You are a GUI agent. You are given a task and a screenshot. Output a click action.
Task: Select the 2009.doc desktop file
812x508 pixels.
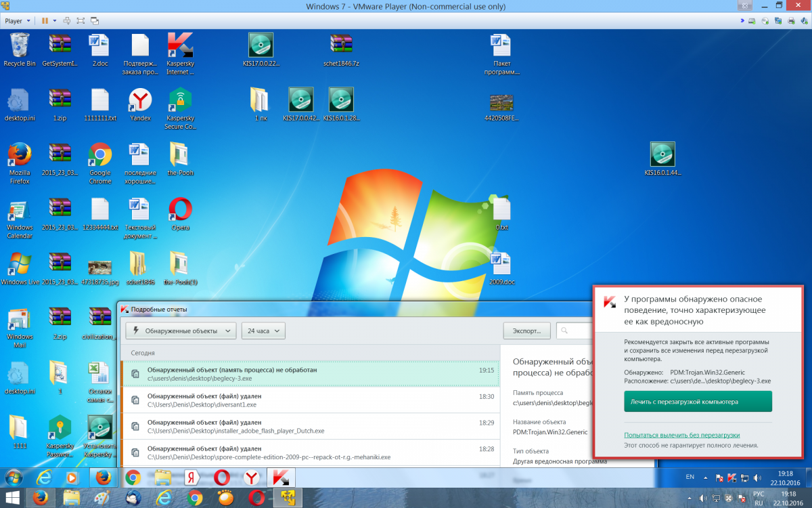tap(501, 268)
